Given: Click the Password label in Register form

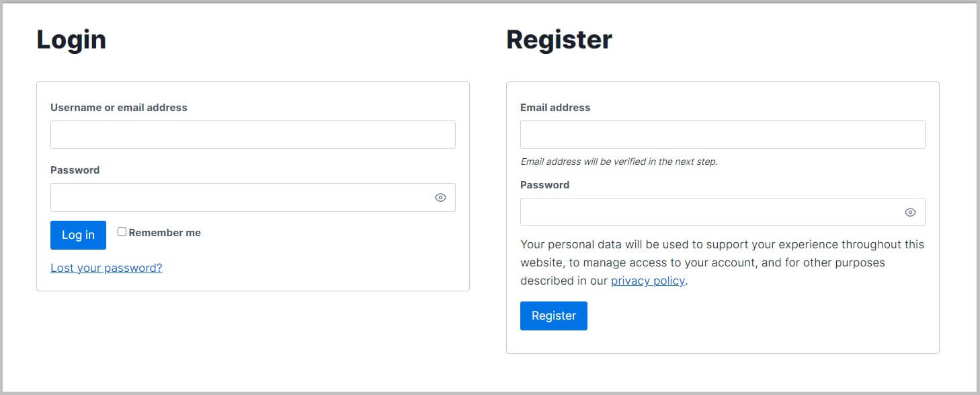Looking at the screenshot, I should [544, 185].
